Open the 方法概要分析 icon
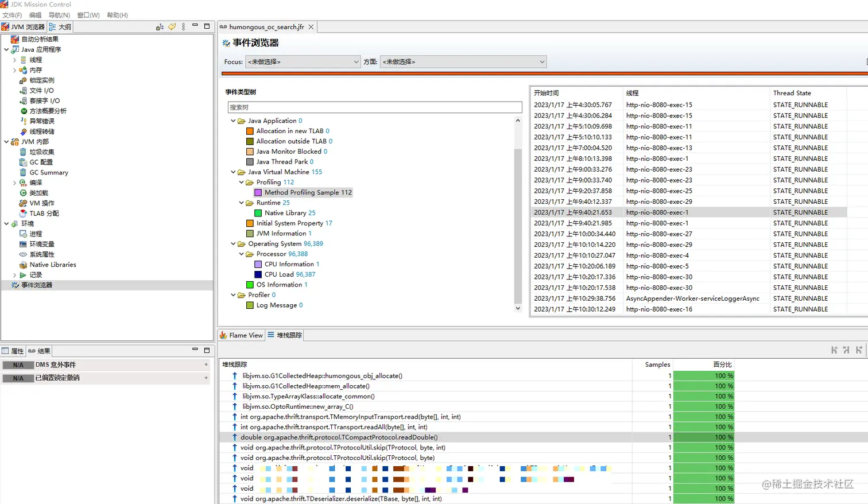The width and height of the screenshot is (868, 504). point(23,111)
